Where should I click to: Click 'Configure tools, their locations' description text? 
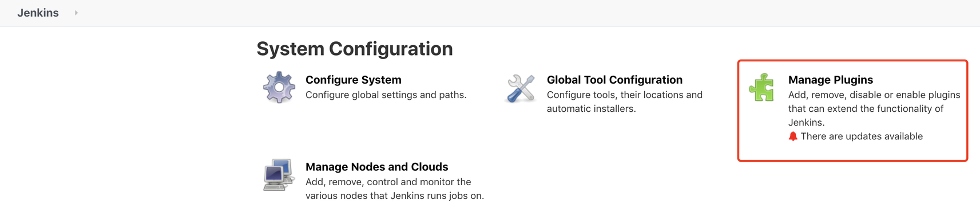pyautogui.click(x=625, y=95)
